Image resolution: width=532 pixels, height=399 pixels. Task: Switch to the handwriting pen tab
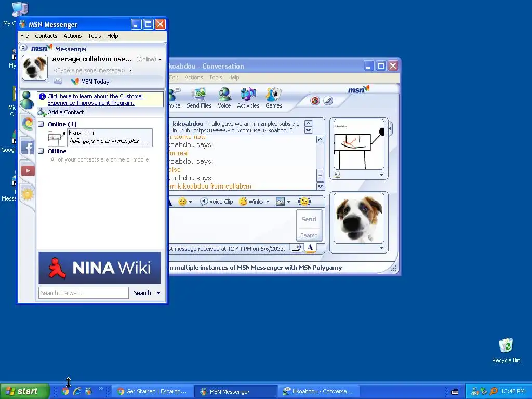pos(297,248)
